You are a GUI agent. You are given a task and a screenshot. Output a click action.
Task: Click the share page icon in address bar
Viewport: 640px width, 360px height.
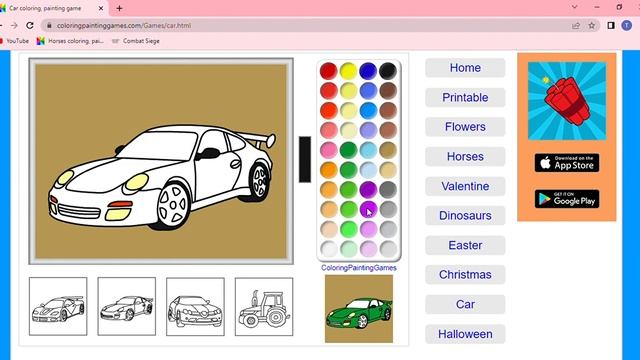pos(576,25)
